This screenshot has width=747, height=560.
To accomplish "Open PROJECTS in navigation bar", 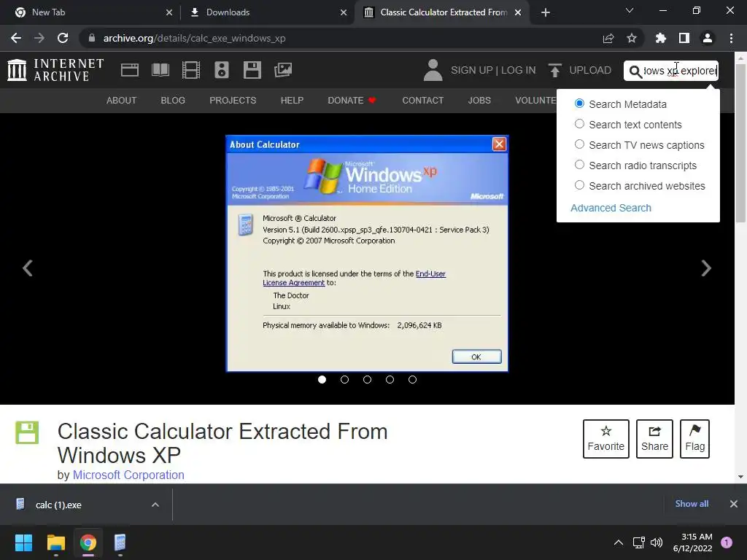I will (x=233, y=101).
